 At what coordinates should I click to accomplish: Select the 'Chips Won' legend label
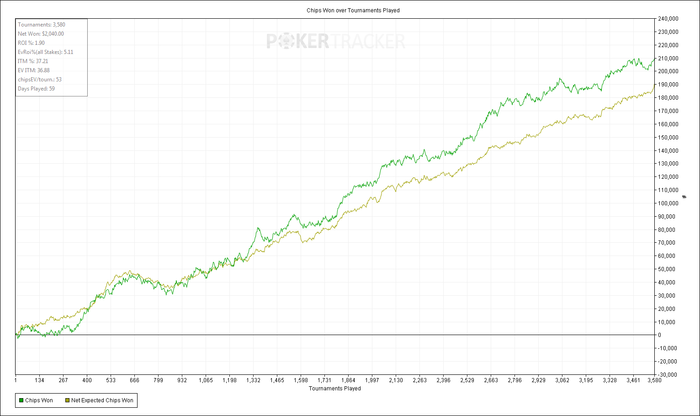click(x=39, y=400)
